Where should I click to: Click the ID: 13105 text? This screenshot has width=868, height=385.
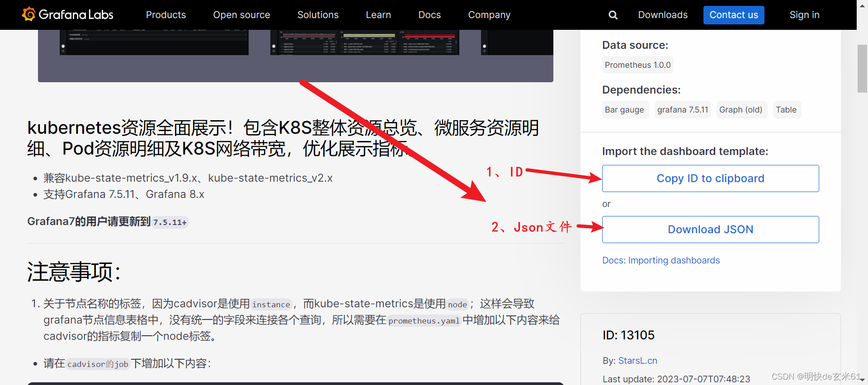(628, 335)
